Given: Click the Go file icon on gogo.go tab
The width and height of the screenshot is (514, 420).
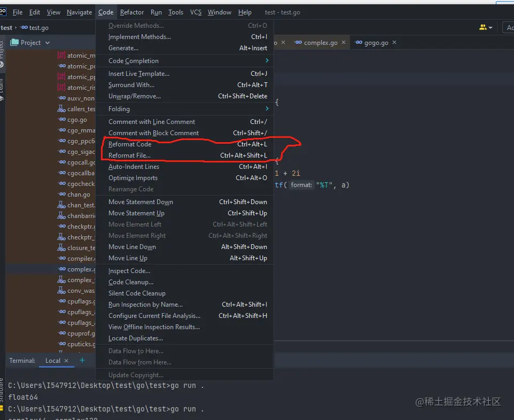Looking at the screenshot, I should (359, 42).
